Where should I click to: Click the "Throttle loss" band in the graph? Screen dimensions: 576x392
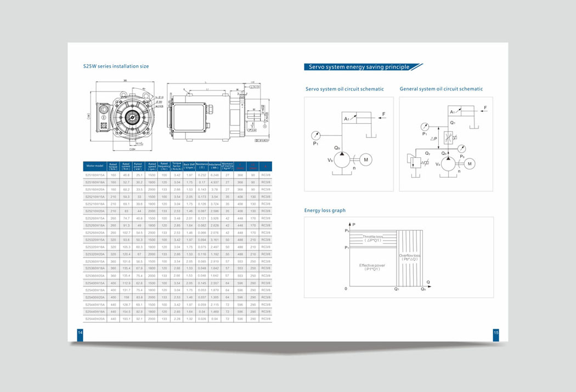click(372, 238)
